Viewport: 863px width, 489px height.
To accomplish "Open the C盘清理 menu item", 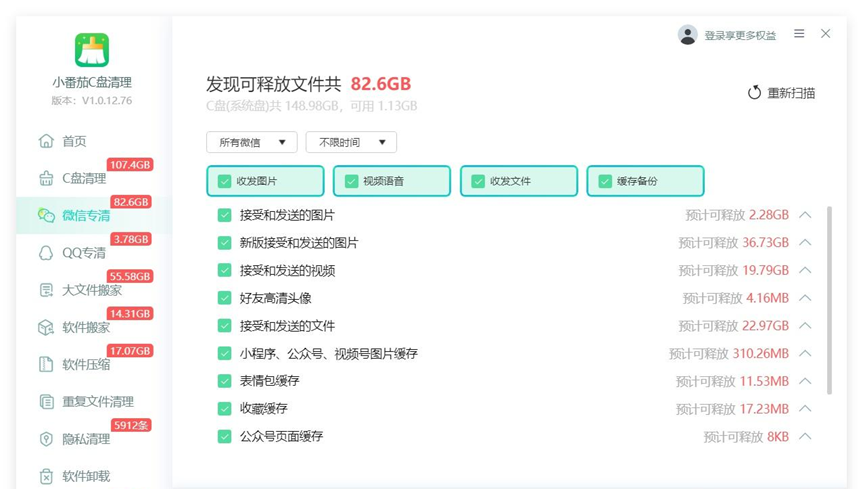I will [x=84, y=178].
